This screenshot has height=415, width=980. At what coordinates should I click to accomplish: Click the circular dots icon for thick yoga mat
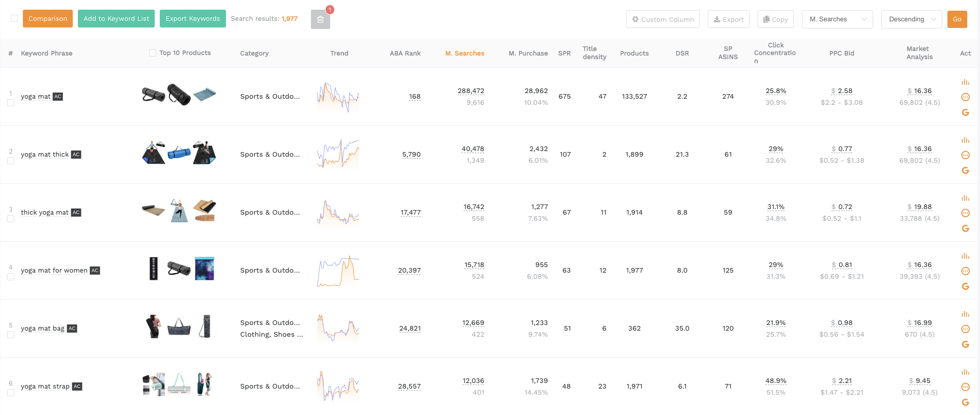965,213
